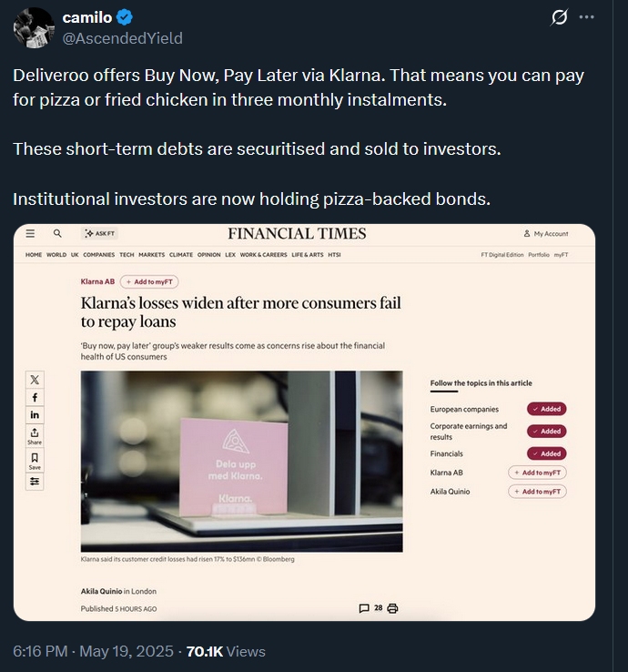The width and height of the screenshot is (628, 672).
Task: Open the MARKETS nav tab
Action: [152, 255]
